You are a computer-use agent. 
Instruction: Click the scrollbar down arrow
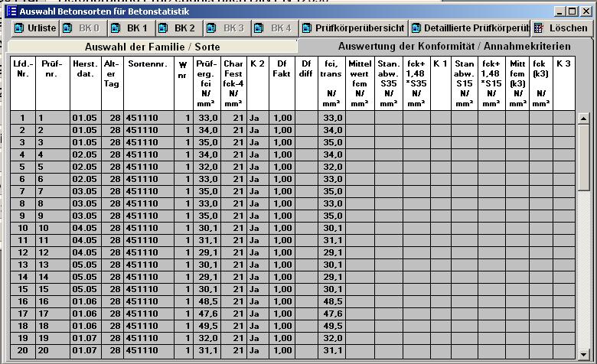[584, 351]
